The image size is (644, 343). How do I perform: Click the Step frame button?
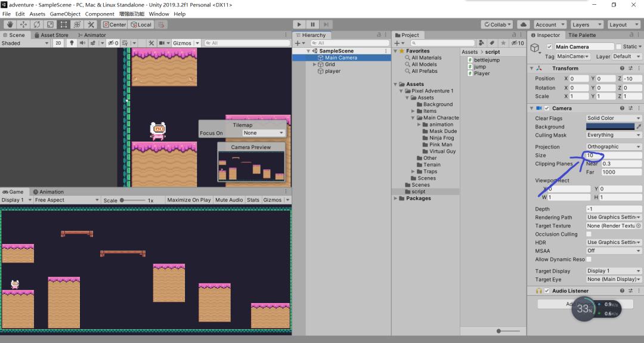(x=326, y=24)
